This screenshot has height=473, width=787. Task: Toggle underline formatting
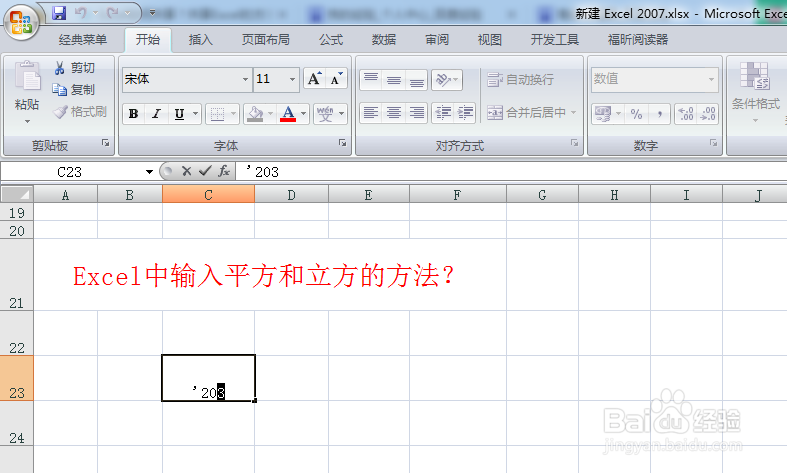pyautogui.click(x=179, y=113)
